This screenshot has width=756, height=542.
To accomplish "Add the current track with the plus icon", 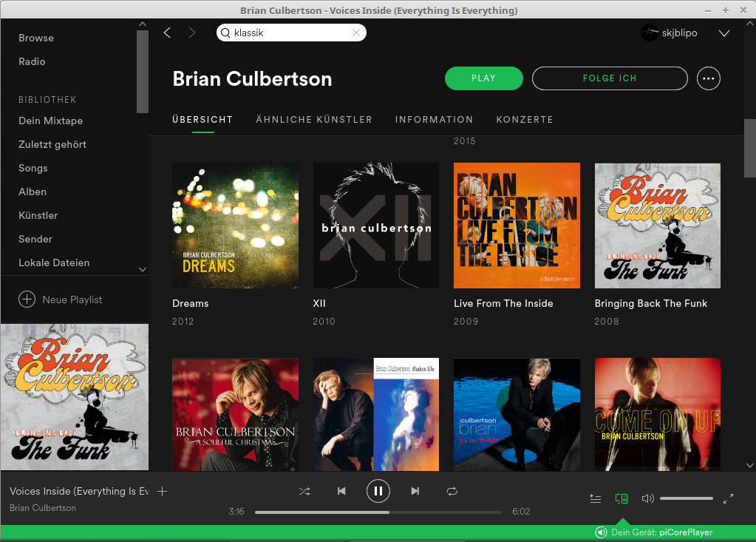I will point(163,492).
